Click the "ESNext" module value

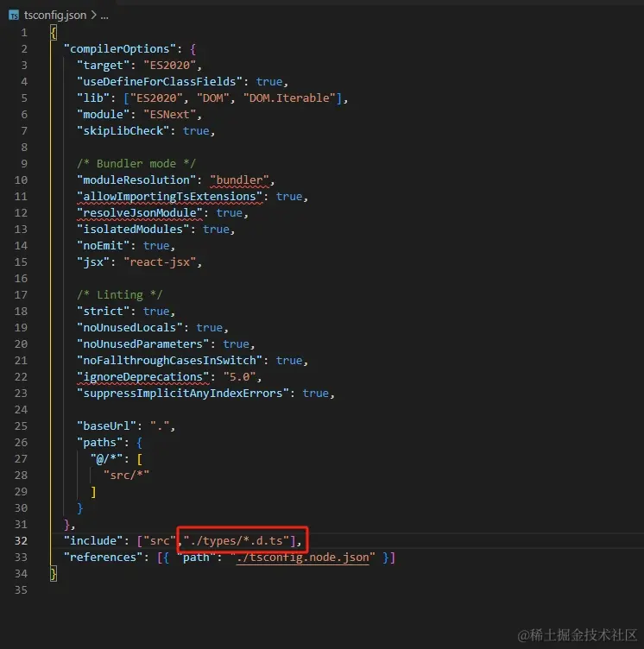169,115
